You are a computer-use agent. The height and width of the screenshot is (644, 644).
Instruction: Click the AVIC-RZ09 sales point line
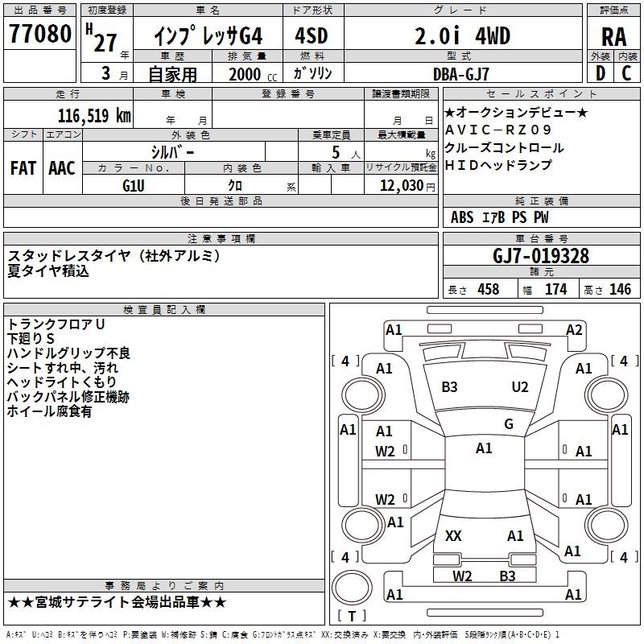[497, 130]
